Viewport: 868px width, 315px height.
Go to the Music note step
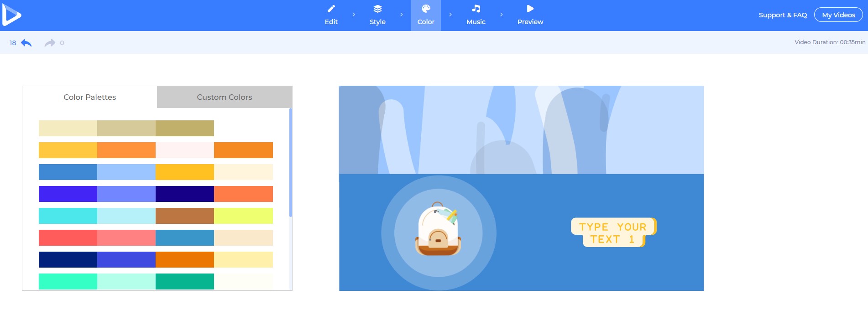476,9
